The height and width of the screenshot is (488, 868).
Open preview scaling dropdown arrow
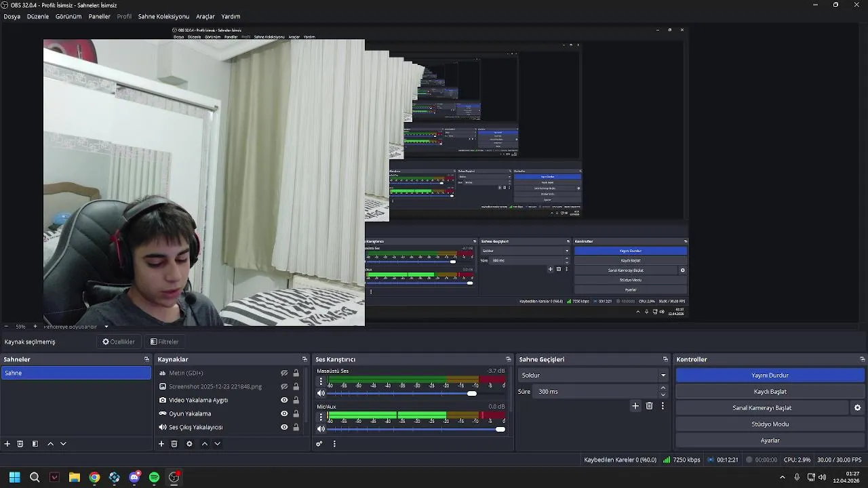coord(106,327)
